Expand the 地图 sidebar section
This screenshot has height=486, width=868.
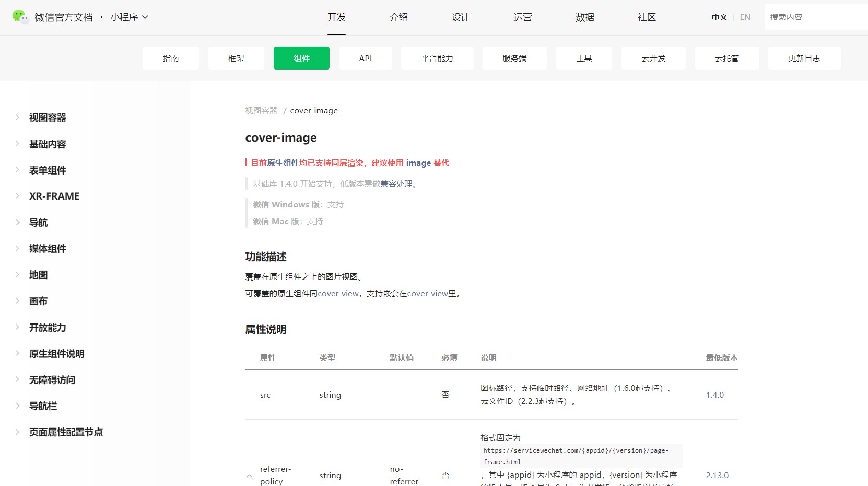point(38,274)
